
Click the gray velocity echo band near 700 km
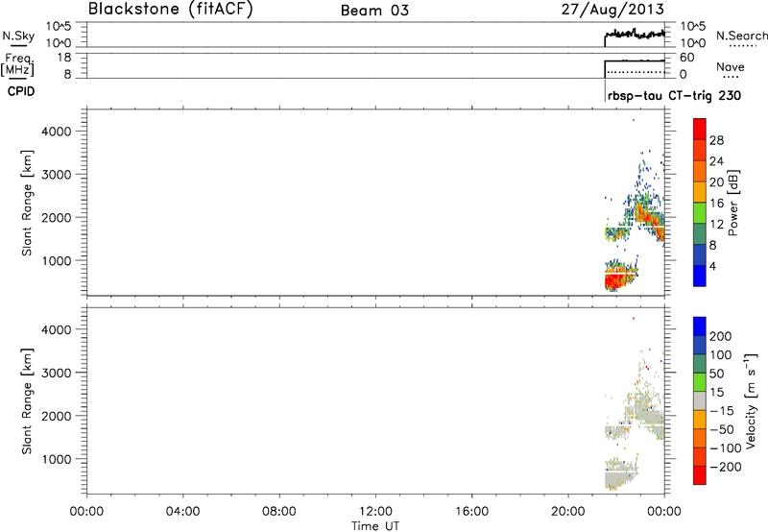[621, 473]
